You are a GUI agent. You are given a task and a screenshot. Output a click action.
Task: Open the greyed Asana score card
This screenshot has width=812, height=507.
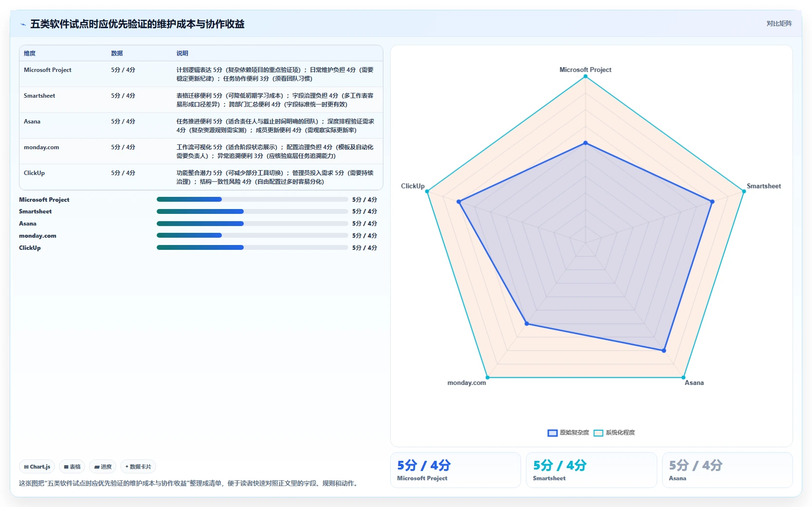click(x=727, y=470)
